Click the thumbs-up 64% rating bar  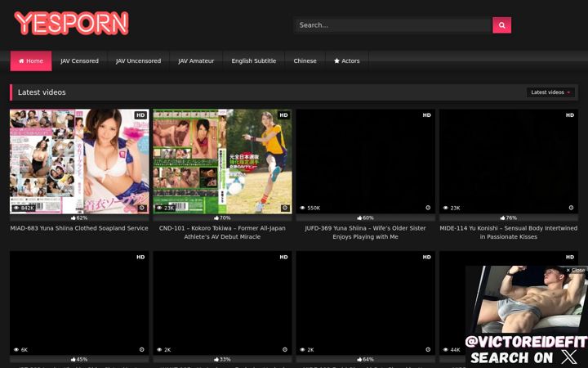[x=366, y=359]
